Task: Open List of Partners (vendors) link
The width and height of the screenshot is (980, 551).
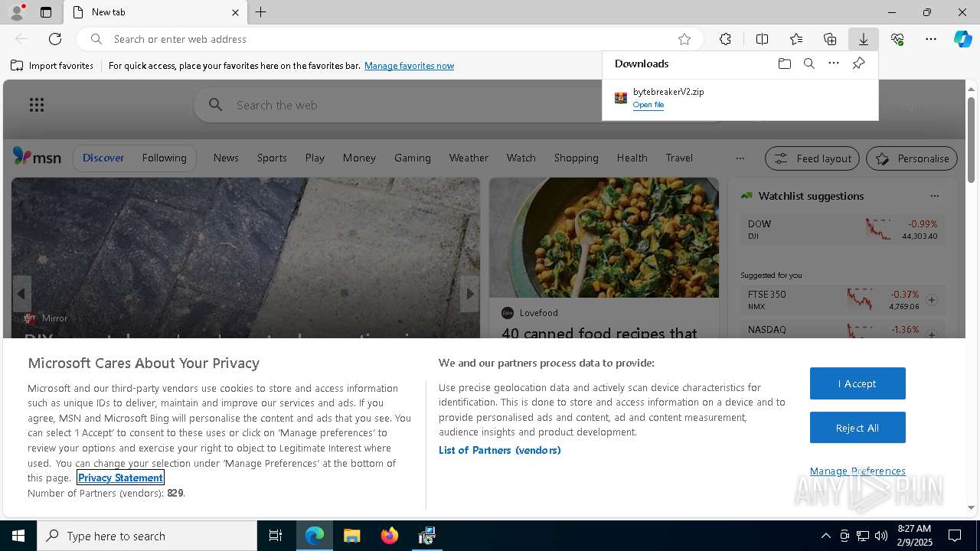Action: click(x=499, y=450)
